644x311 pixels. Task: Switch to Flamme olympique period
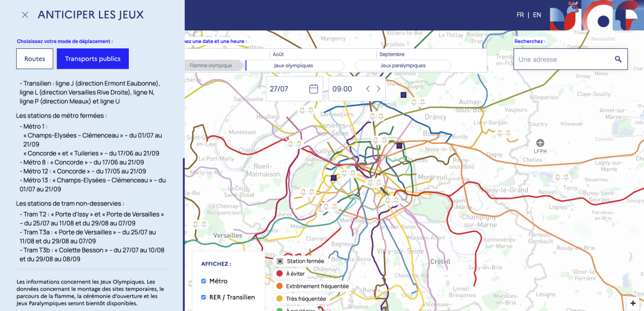[x=213, y=66]
